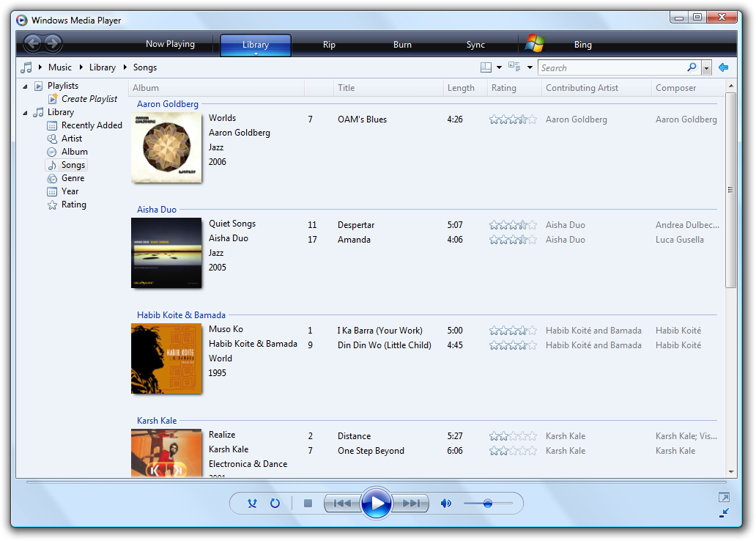Sort by Contributing Artist column header

pos(596,88)
